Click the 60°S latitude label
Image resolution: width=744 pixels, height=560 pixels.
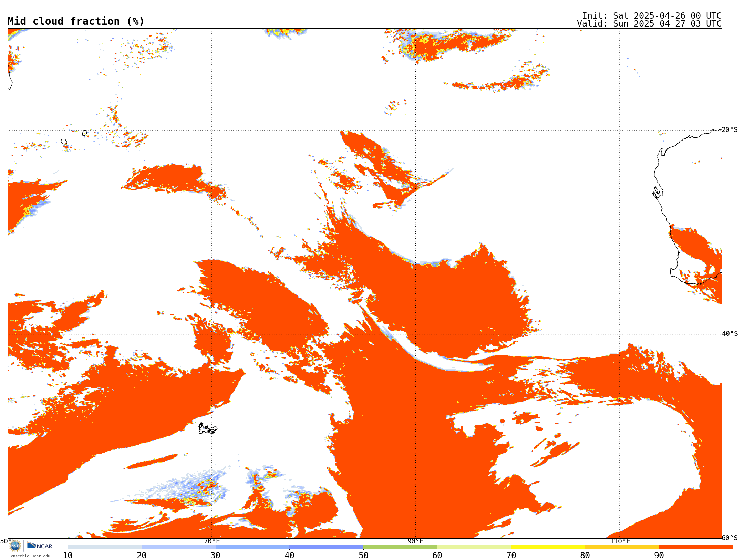point(730,538)
